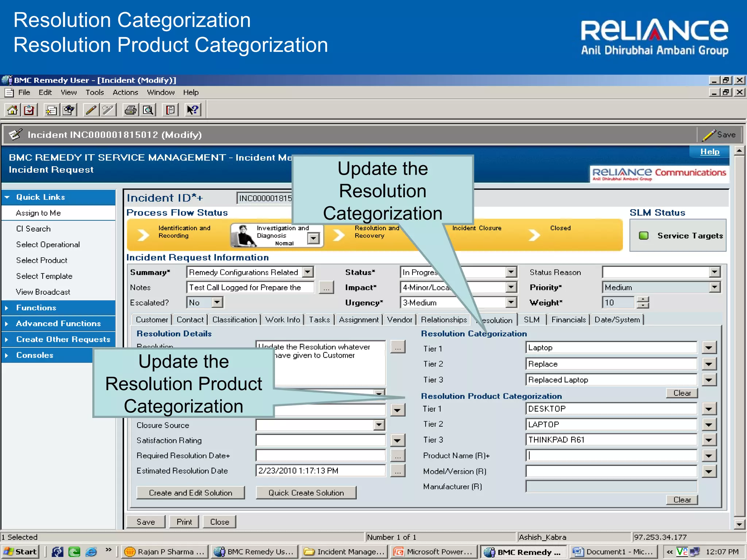Click the form document icon beside File menu
The width and height of the screenshot is (747, 560).
(9, 93)
